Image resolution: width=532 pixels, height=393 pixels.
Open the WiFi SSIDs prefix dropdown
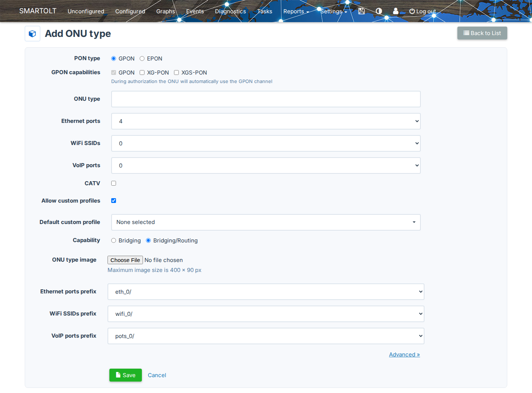pyautogui.click(x=266, y=314)
